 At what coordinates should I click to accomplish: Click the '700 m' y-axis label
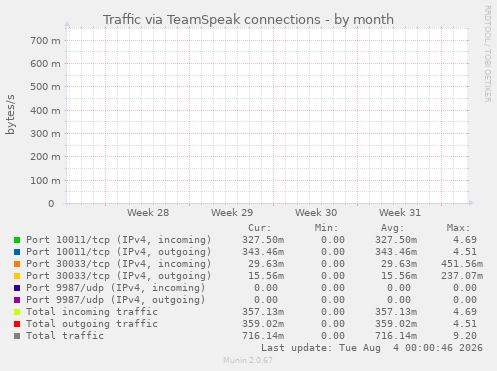point(46,41)
